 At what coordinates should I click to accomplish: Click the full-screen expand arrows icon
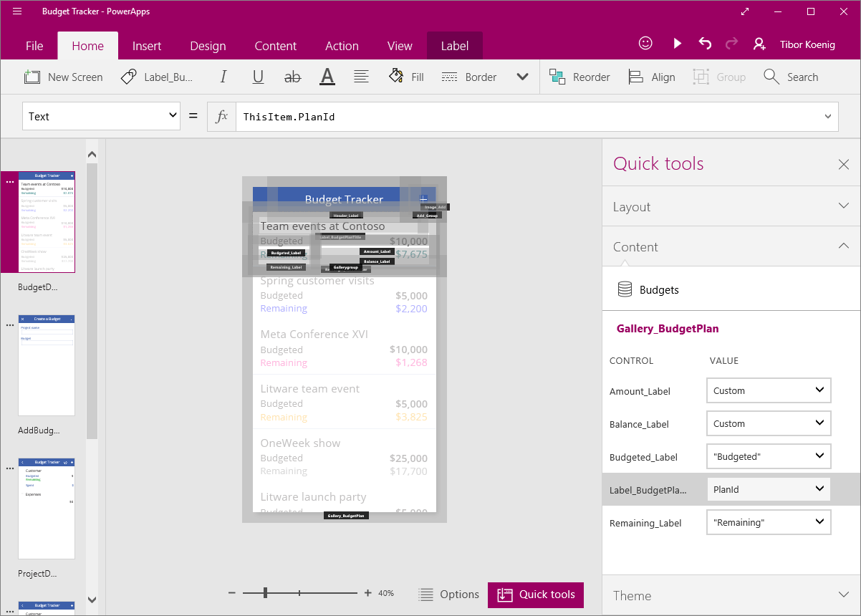point(745,11)
